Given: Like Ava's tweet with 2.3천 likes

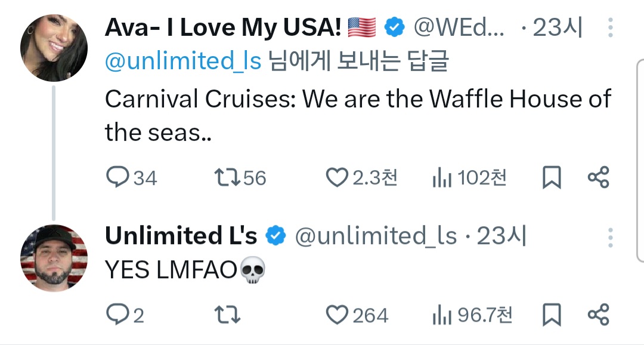Looking at the screenshot, I should [337, 177].
